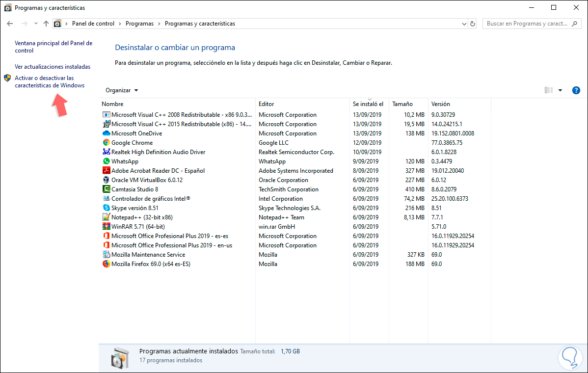Click the Office Profesional Plus es-es icon
Image resolution: width=588 pixels, height=373 pixels.
(107, 236)
